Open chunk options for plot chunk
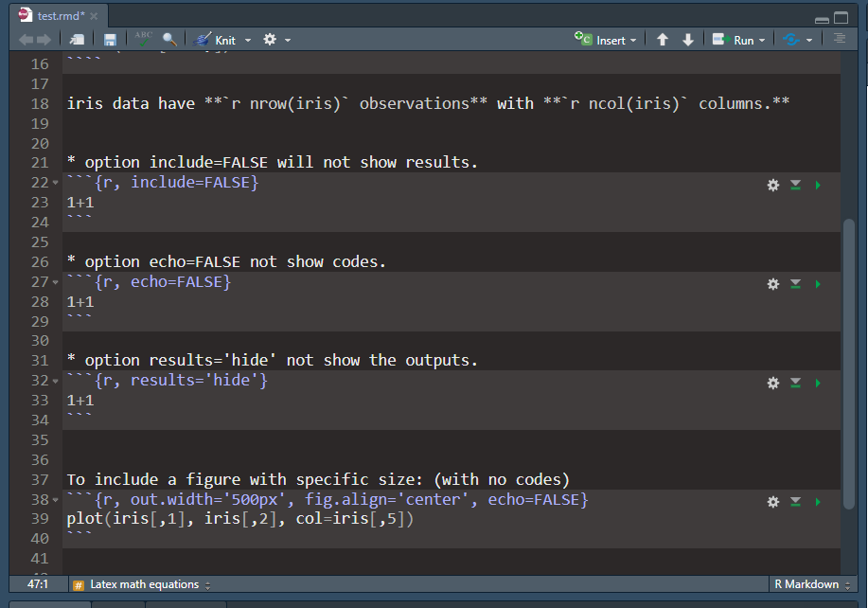 (773, 502)
